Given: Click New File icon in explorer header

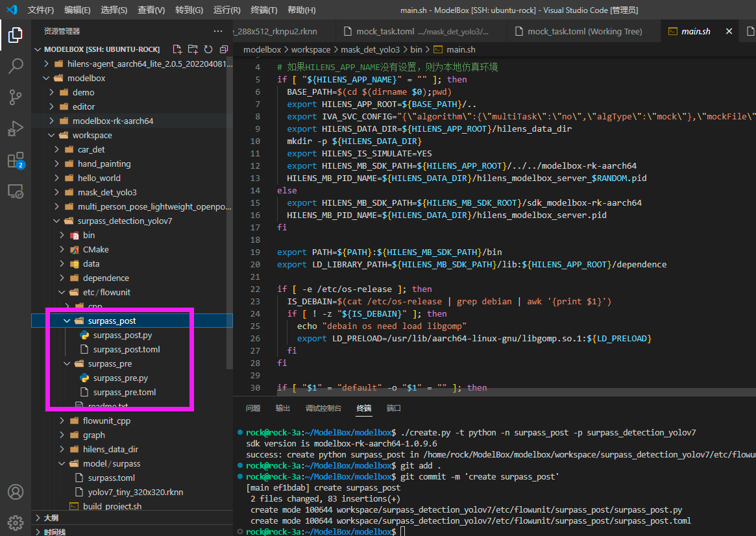Looking at the screenshot, I should click(177, 49).
